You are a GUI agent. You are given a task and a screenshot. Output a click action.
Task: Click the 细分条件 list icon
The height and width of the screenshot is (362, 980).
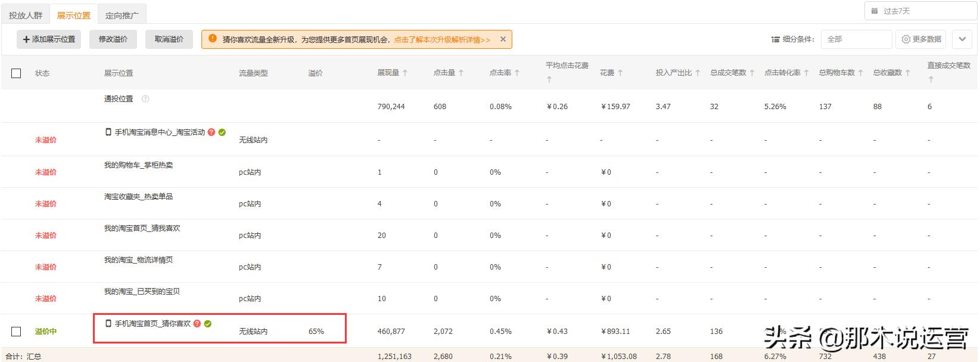[776, 39]
